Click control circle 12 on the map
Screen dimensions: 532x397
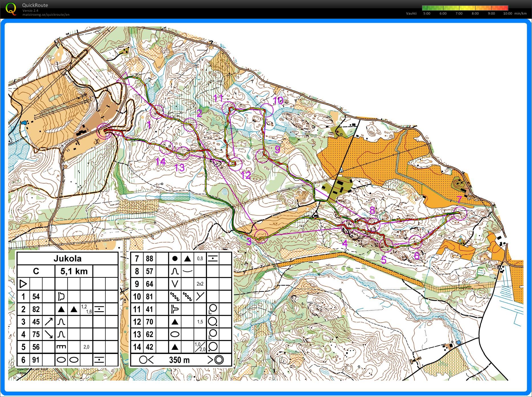(235, 164)
